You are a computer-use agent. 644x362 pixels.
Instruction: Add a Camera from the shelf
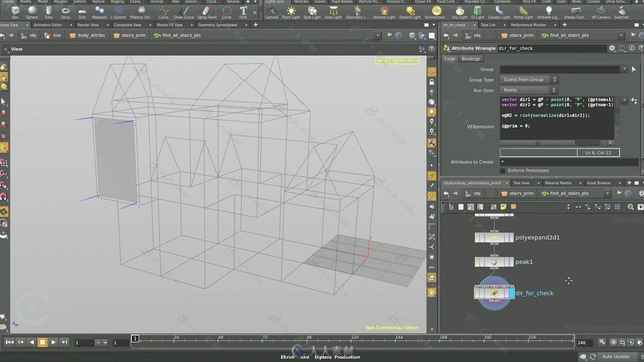point(271,12)
